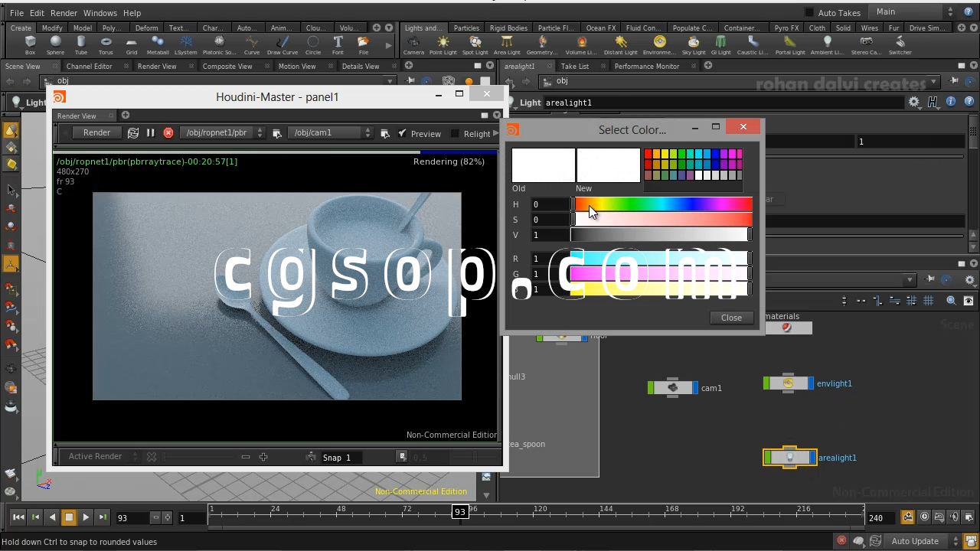Close the Select Color dialog with Close button

[x=731, y=318]
